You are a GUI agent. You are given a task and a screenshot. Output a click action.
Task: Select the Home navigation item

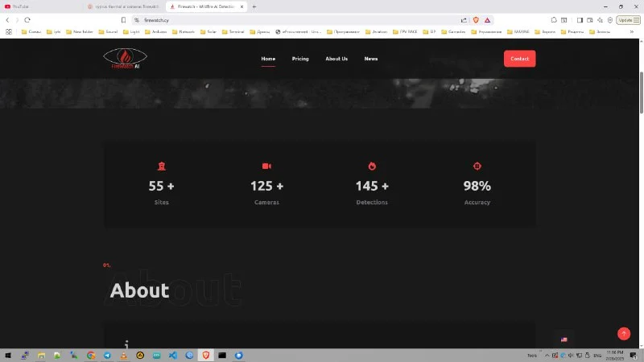[x=268, y=59]
